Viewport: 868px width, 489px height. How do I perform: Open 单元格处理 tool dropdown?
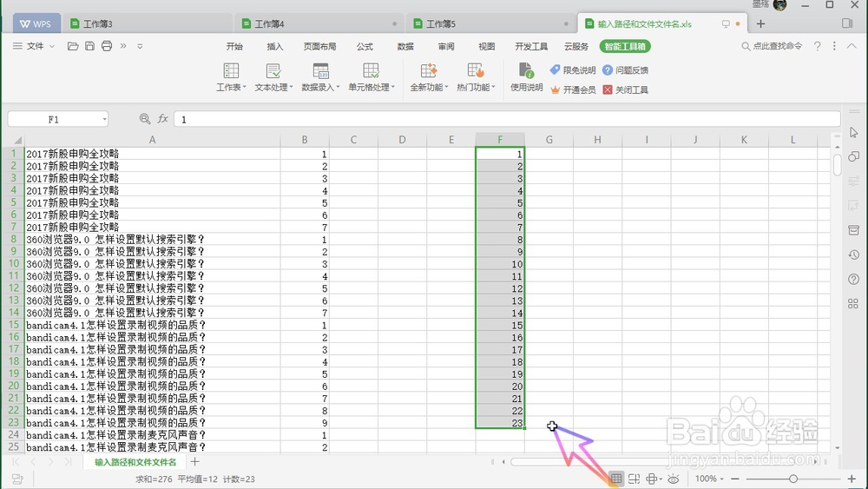(x=372, y=77)
